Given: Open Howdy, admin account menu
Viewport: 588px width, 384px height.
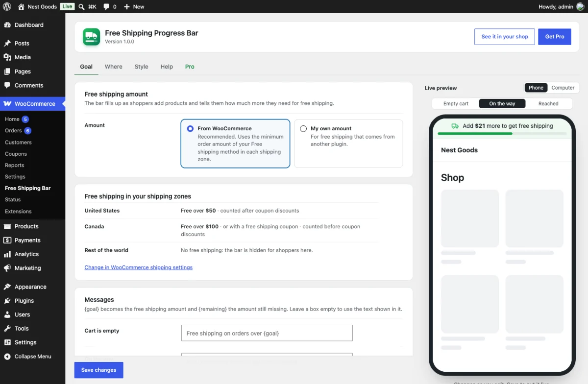Looking at the screenshot, I should pos(561,7).
